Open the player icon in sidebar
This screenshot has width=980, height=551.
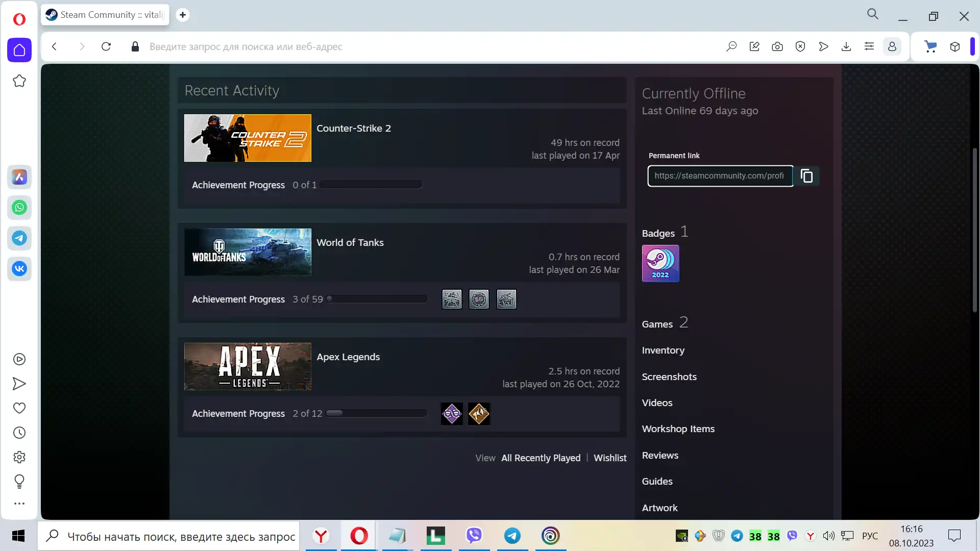(x=19, y=359)
